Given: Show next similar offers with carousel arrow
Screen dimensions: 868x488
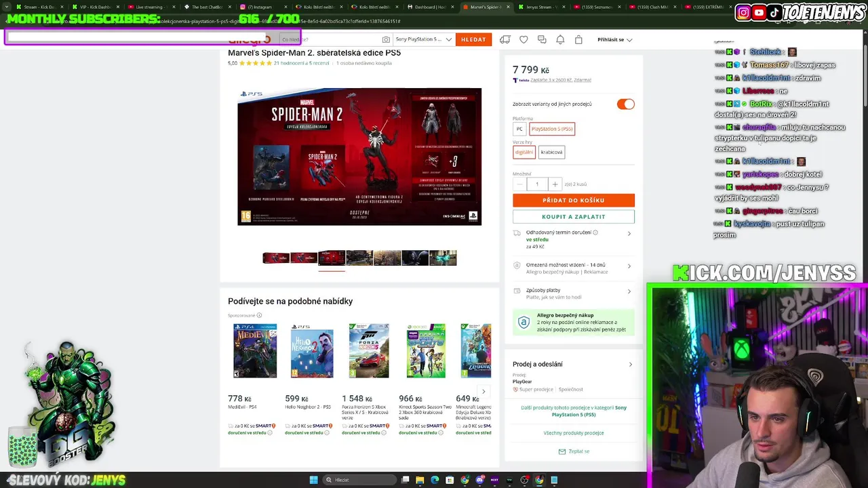Looking at the screenshot, I should pos(484,391).
